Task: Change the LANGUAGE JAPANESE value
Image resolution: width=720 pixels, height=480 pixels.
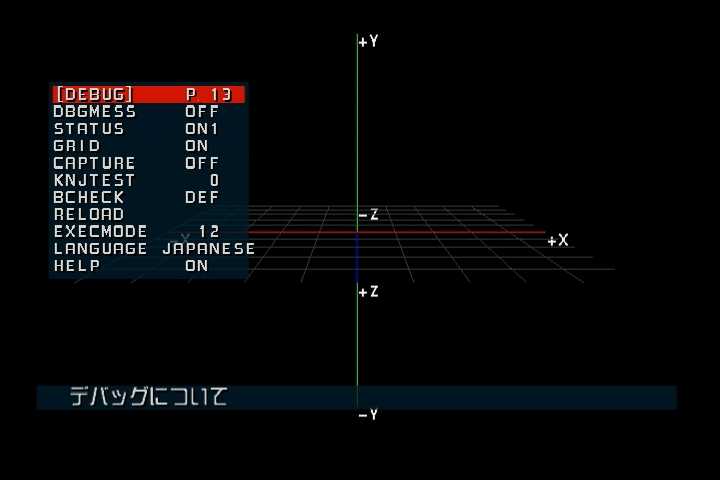Action: [208, 248]
